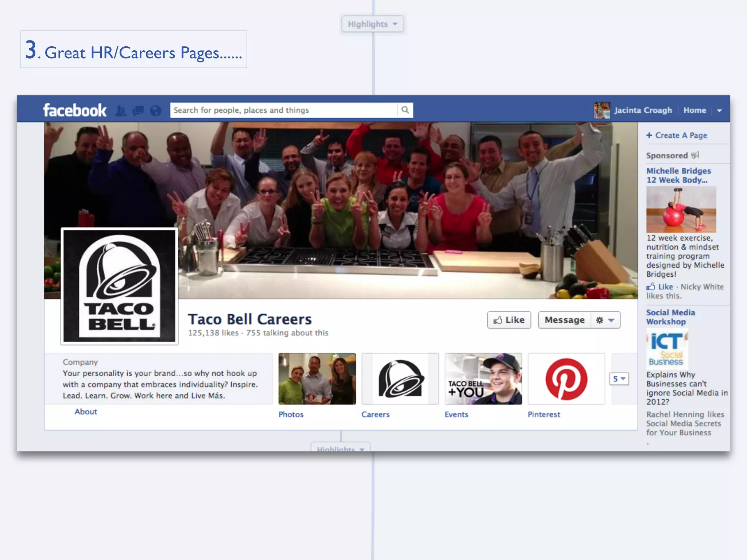Image resolution: width=747 pixels, height=560 pixels.
Task: Click the search for people field
Action: [x=284, y=110]
